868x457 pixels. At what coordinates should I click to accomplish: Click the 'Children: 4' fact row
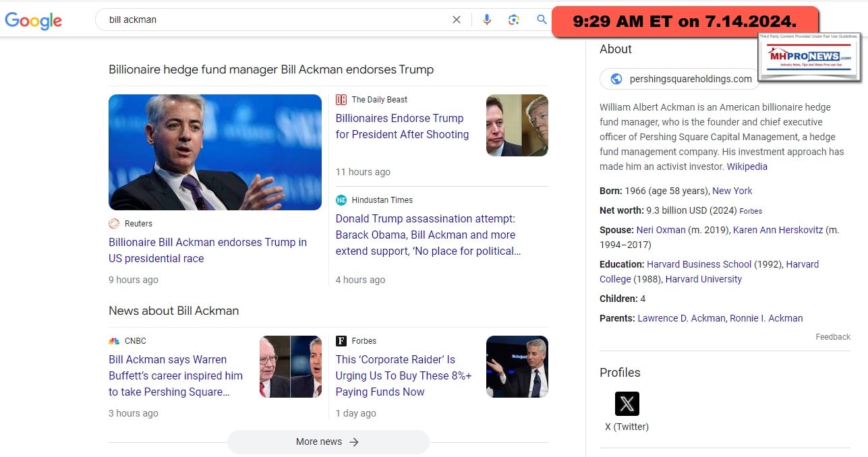pos(623,299)
